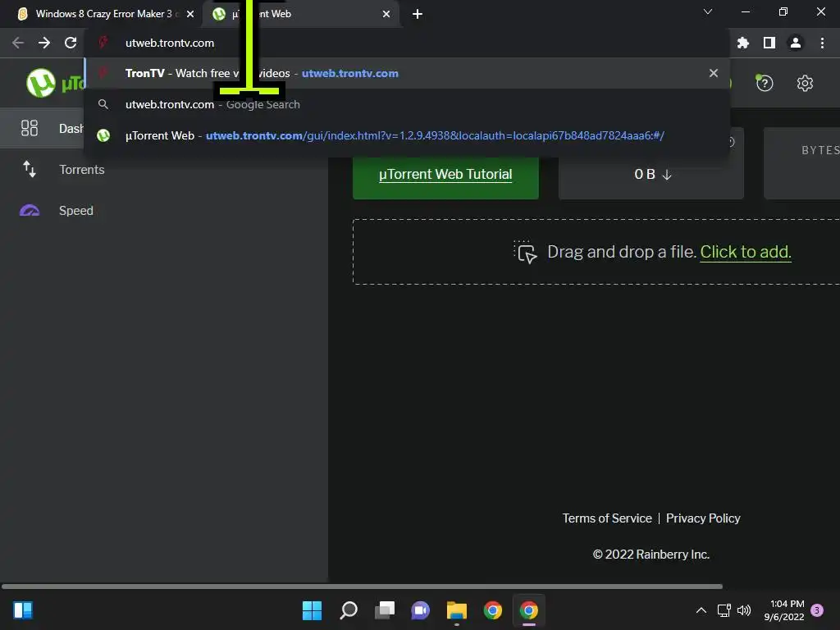The image size is (840, 630).
Task: Open the volume tray icon
Action: pyautogui.click(x=744, y=610)
